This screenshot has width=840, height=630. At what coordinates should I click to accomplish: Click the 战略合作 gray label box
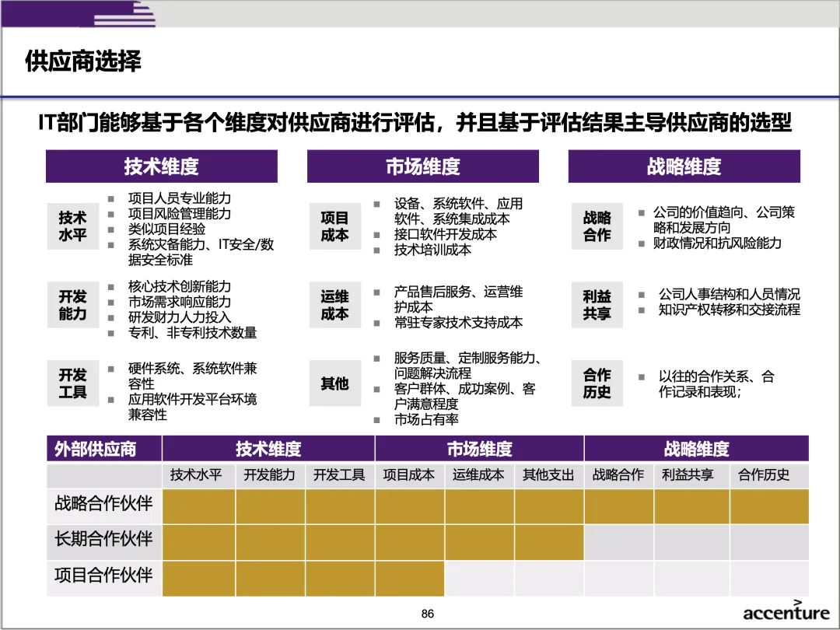[x=597, y=226]
